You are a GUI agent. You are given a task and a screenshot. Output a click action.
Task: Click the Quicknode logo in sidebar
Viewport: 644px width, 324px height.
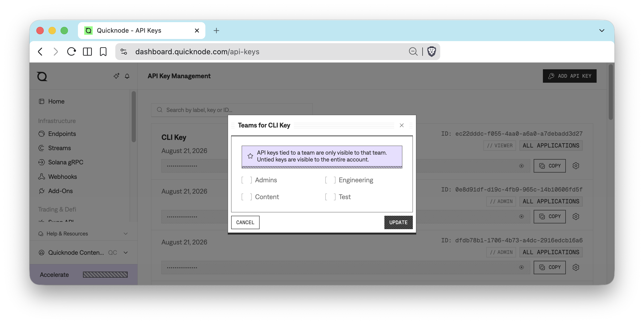point(42,76)
